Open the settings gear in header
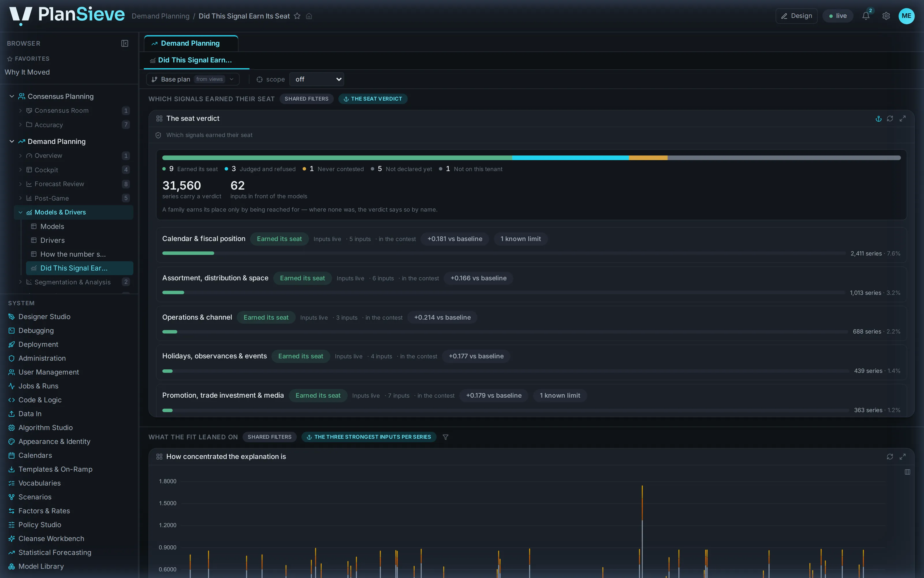Viewport: 924px width, 578px height. click(x=886, y=16)
